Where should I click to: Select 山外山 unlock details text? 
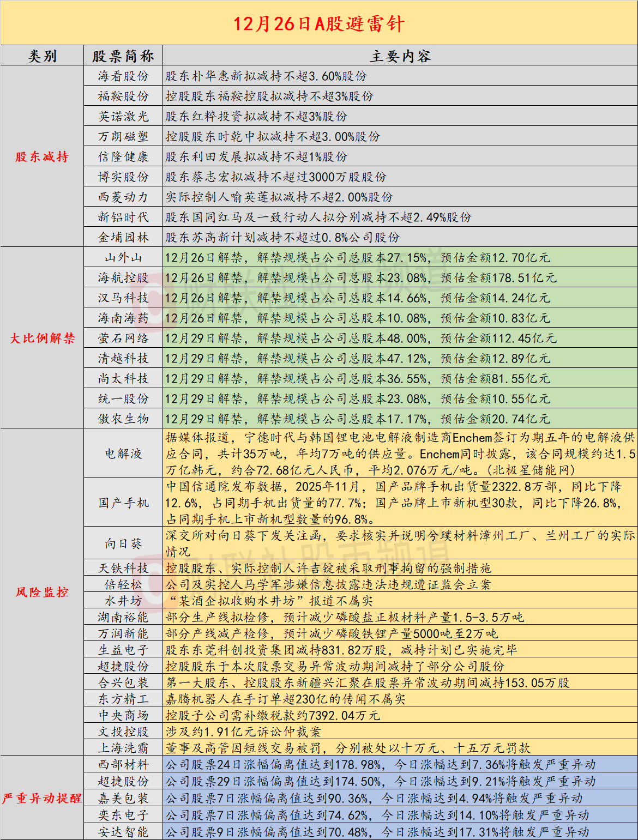(357, 258)
